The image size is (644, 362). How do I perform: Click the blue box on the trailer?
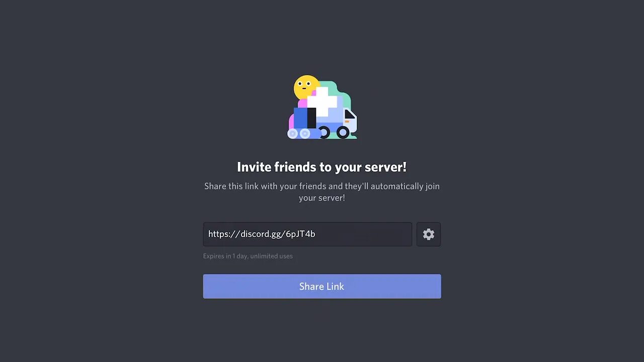pyautogui.click(x=300, y=118)
